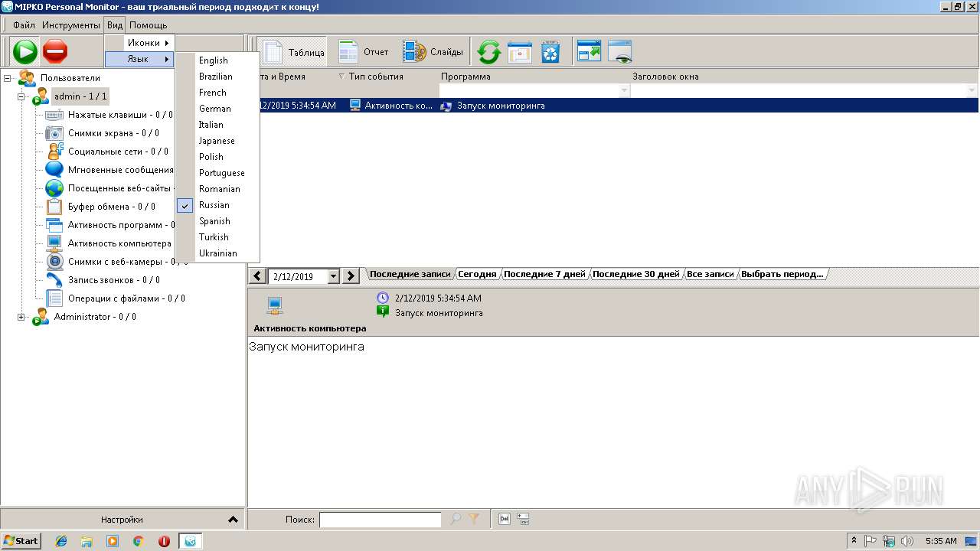Select Посещенные веб-сайты item

pyautogui.click(x=120, y=188)
